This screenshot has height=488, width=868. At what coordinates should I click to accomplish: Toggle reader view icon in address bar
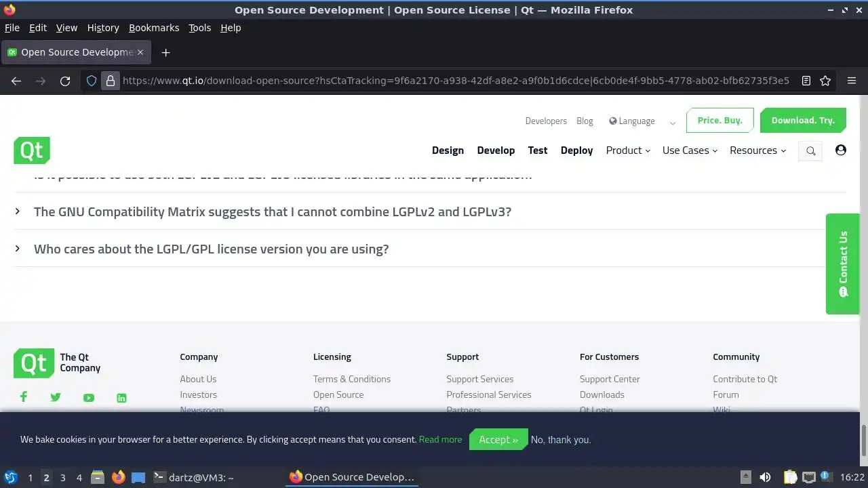806,81
